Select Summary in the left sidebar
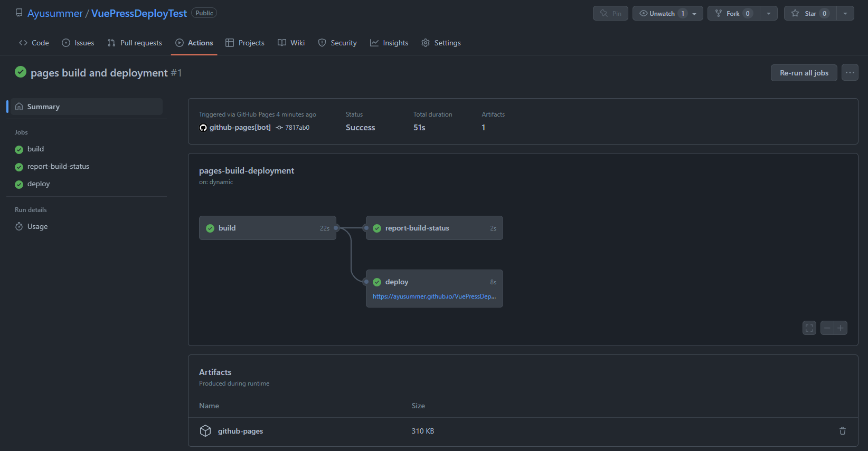Viewport: 868px width, 451px height. (x=86, y=107)
